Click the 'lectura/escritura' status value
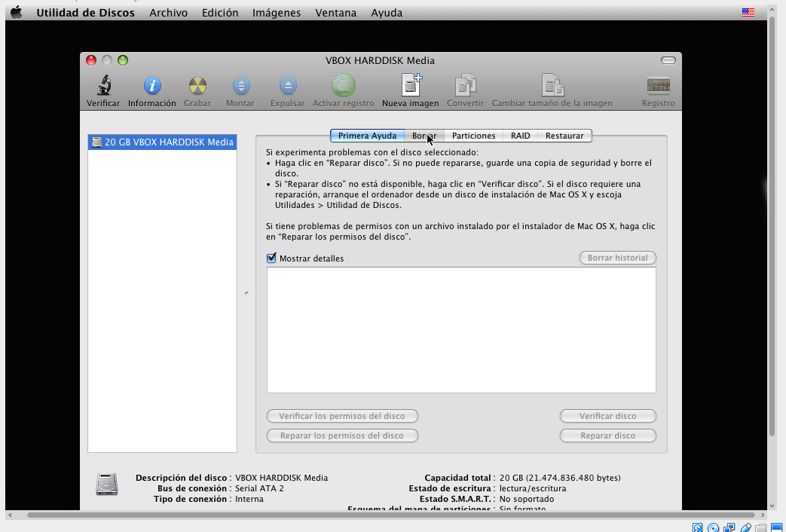The height and width of the screenshot is (532, 786). (x=532, y=488)
